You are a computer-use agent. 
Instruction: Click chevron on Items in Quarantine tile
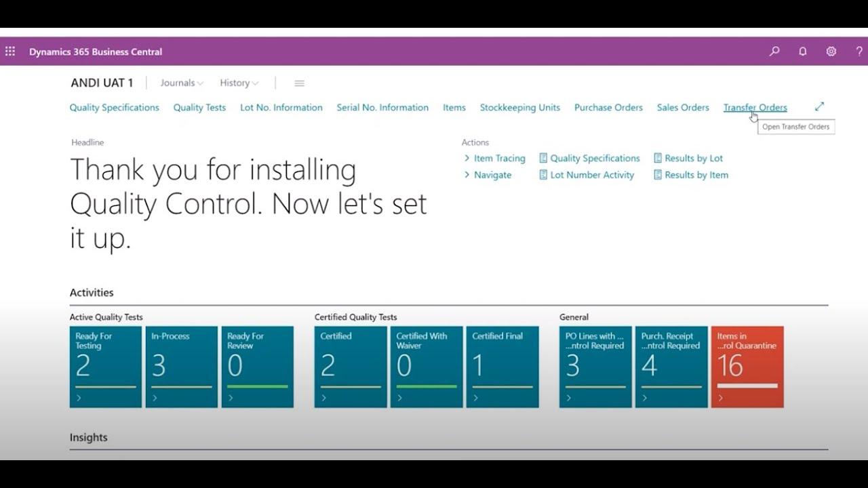click(x=720, y=398)
